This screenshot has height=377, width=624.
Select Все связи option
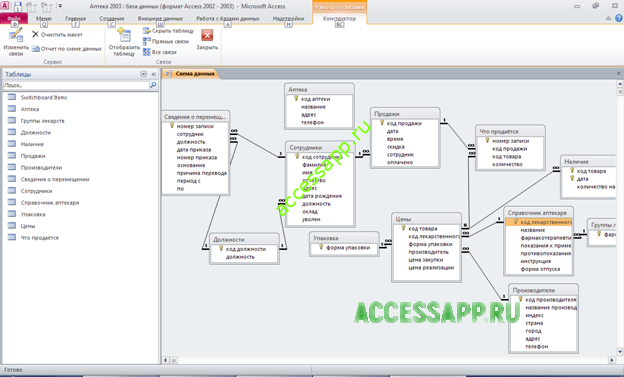[x=160, y=52]
